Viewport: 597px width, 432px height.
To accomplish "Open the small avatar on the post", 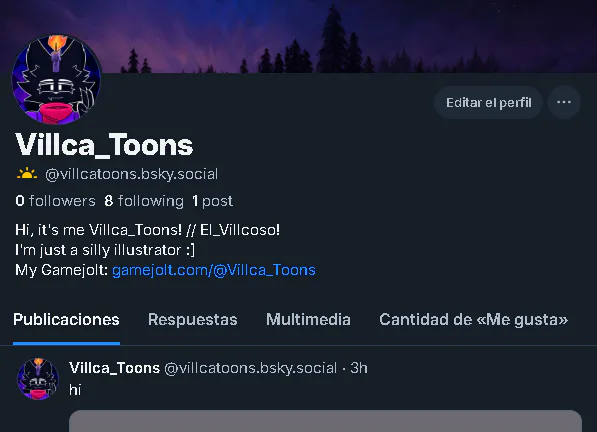I will 38,379.
